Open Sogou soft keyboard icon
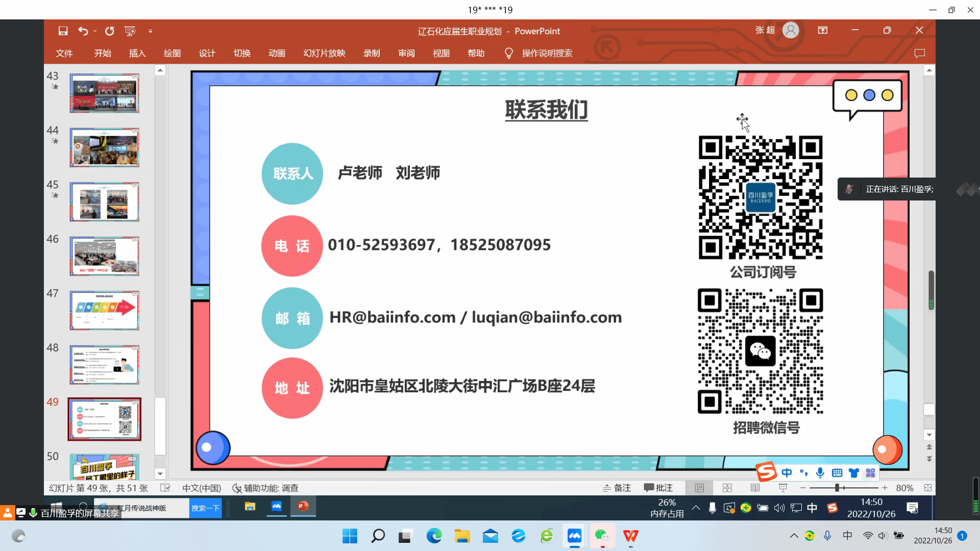The image size is (980, 551). click(837, 473)
